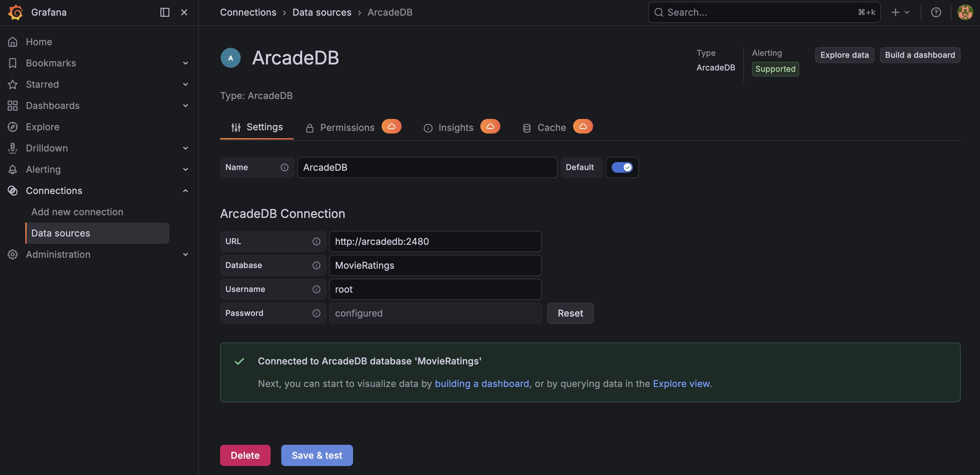Screen dimensions: 980x475
Task: Click the Database field info icon
Action: point(316,265)
